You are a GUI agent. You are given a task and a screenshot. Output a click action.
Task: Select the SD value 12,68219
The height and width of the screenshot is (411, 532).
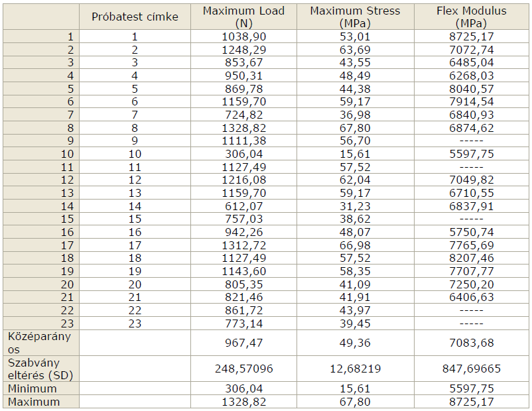click(355, 369)
